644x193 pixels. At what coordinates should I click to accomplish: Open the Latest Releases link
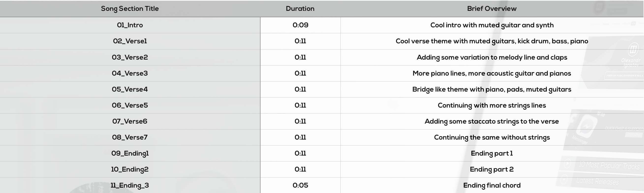point(597,181)
